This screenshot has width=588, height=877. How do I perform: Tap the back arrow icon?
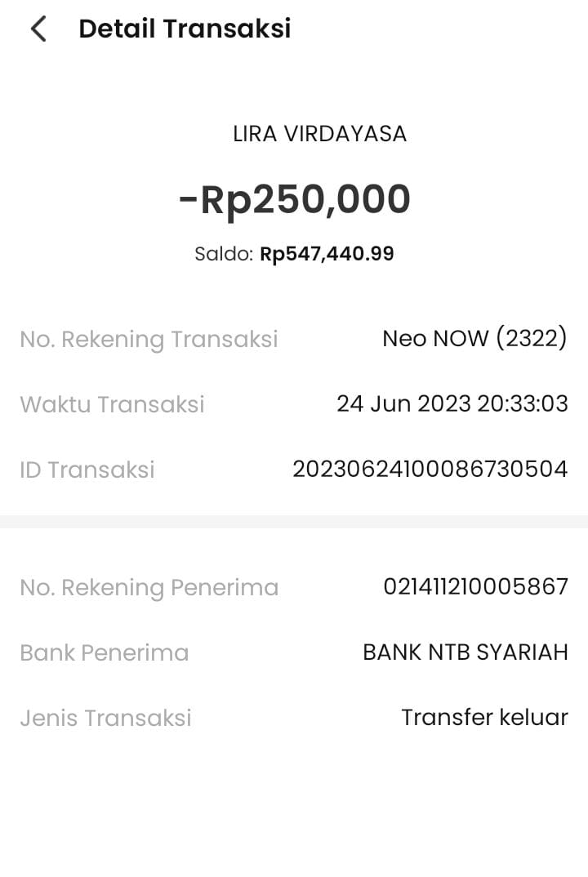[38, 29]
